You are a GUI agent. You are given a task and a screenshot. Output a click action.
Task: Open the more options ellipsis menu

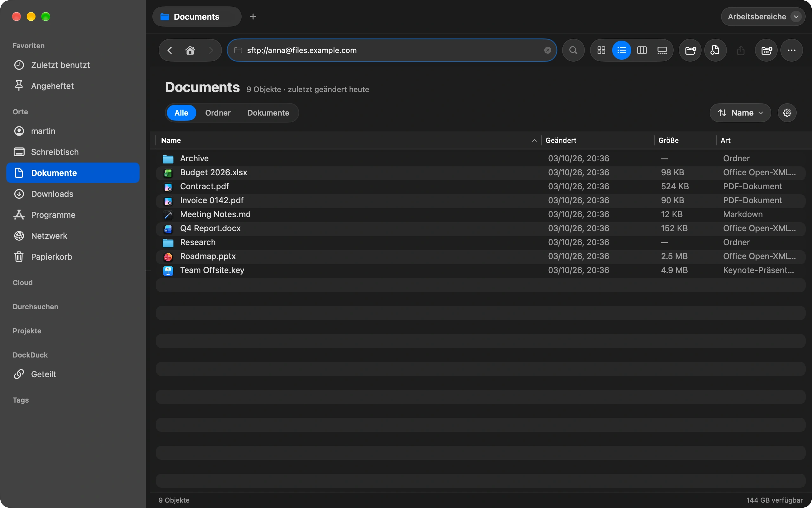tap(791, 50)
